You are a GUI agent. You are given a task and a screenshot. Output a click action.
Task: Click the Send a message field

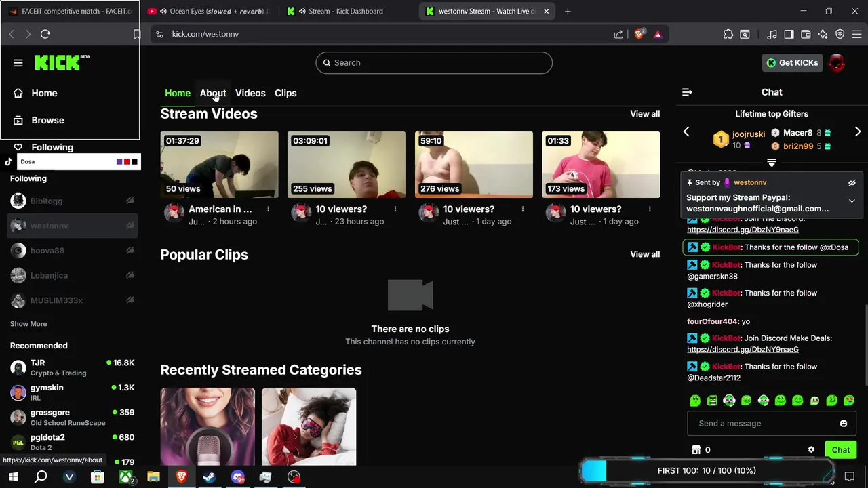[771, 424]
